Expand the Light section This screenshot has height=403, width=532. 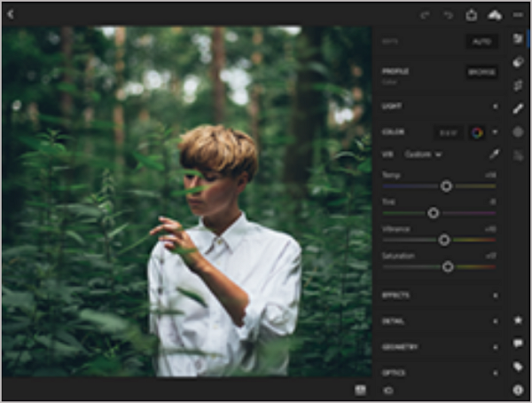440,107
